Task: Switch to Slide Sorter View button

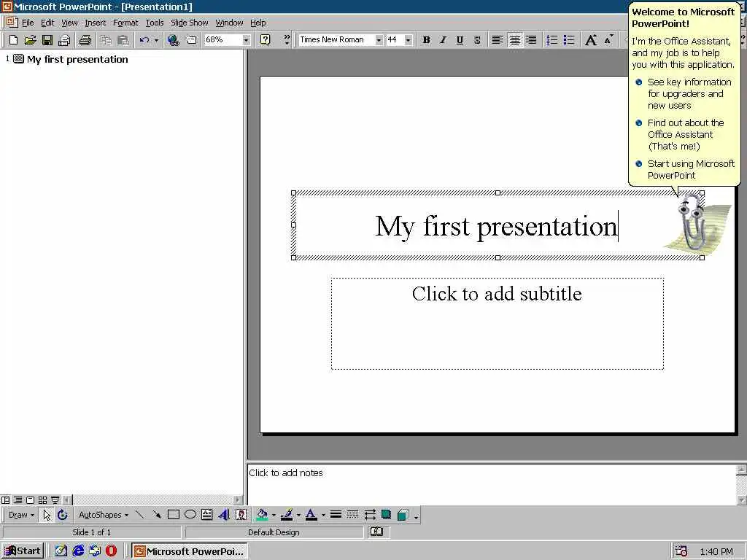Action: coord(42,500)
